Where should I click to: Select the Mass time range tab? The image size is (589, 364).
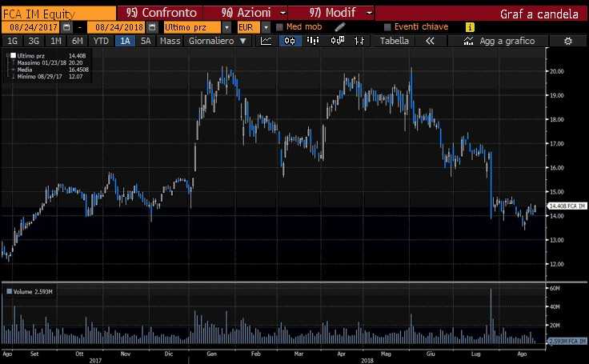[x=170, y=41]
